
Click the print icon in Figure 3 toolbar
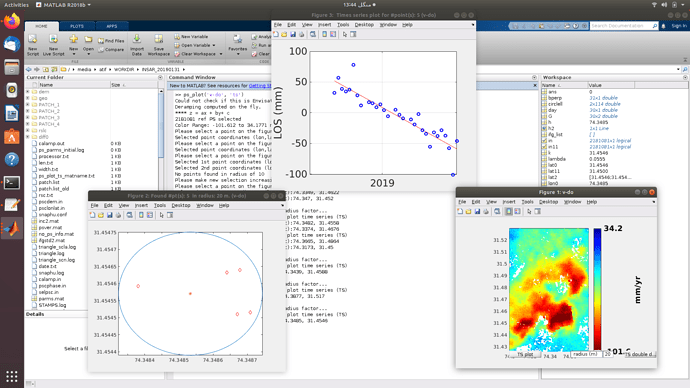[301, 34]
